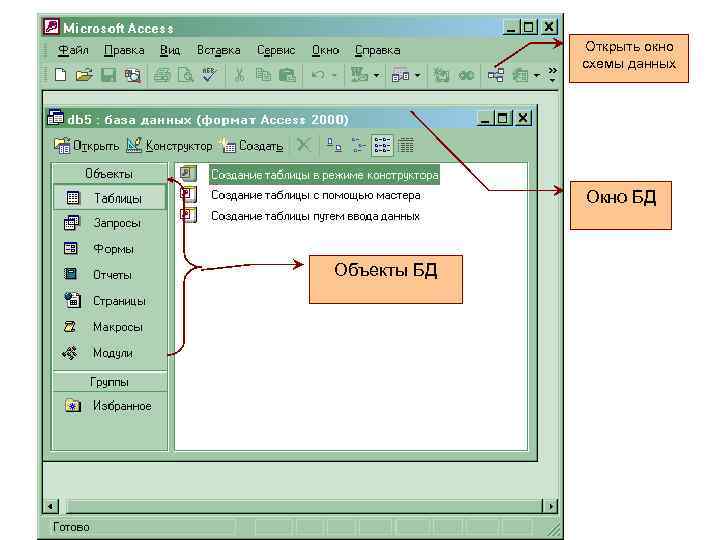Image resolution: width=720 pixels, height=540 pixels.
Task: Click the db5 database window title icon
Action: click(x=56, y=118)
